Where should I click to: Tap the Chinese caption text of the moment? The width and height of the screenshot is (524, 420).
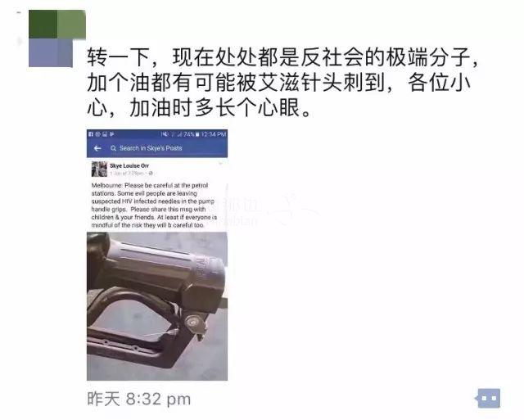[282, 83]
